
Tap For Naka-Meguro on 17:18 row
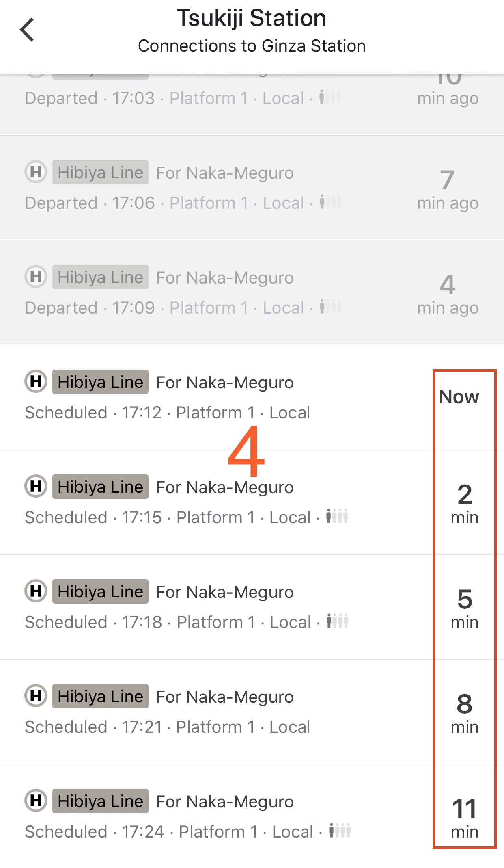point(225,592)
